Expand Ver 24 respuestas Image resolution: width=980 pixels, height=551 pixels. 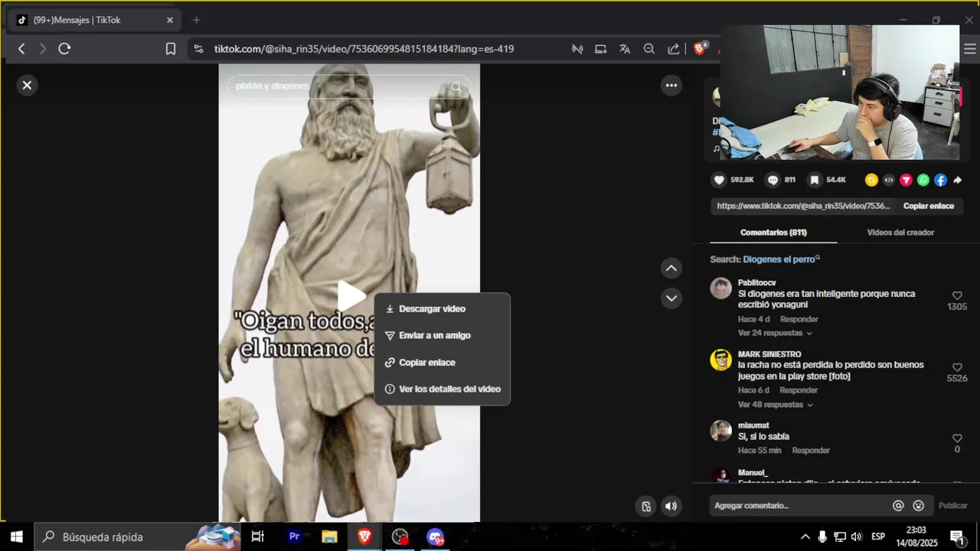(x=775, y=333)
